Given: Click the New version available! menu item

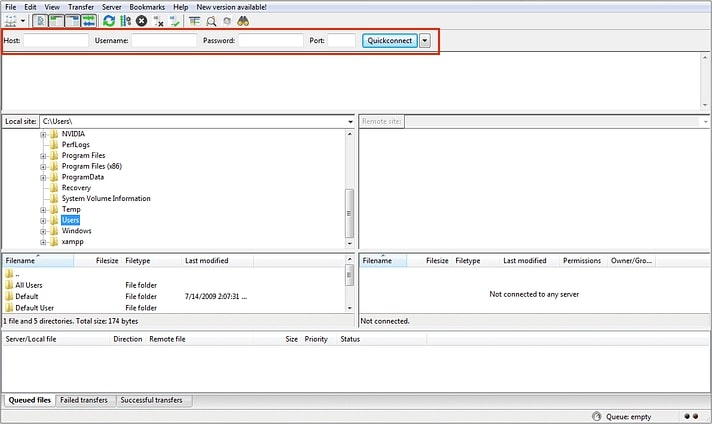Looking at the screenshot, I should (232, 7).
